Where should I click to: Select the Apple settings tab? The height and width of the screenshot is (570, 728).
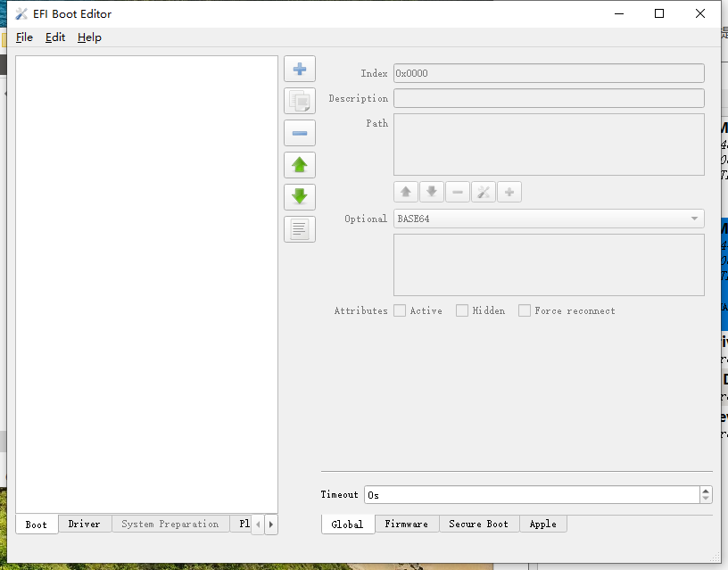(542, 524)
